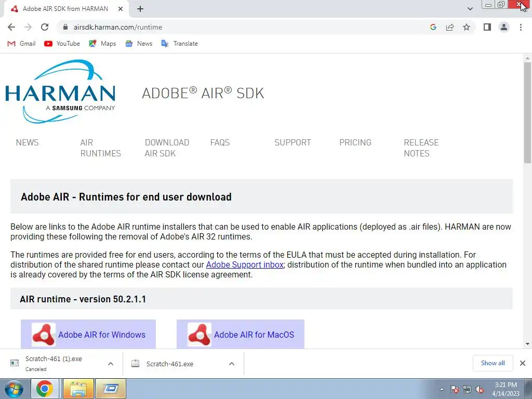The width and height of the screenshot is (532, 399).
Task: Expand options for Scratch-461.exe download
Action: click(232, 364)
